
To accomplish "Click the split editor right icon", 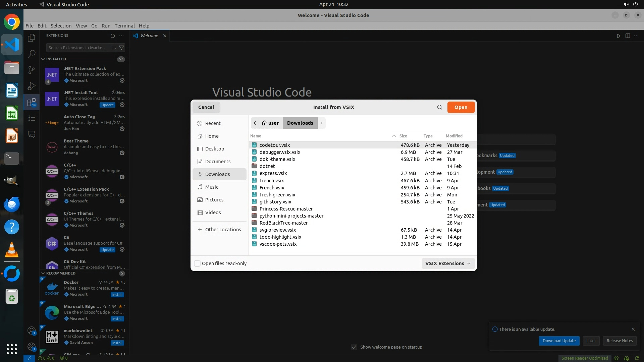I will 628,36.
